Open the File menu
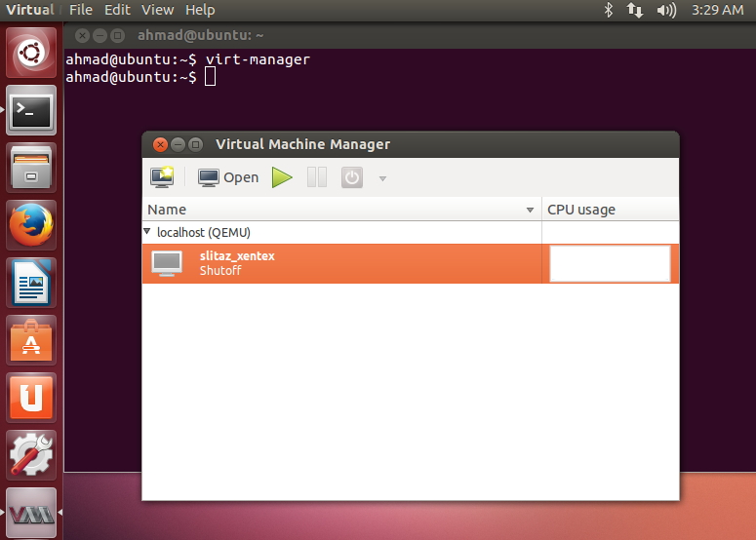756x540 pixels. (x=81, y=10)
